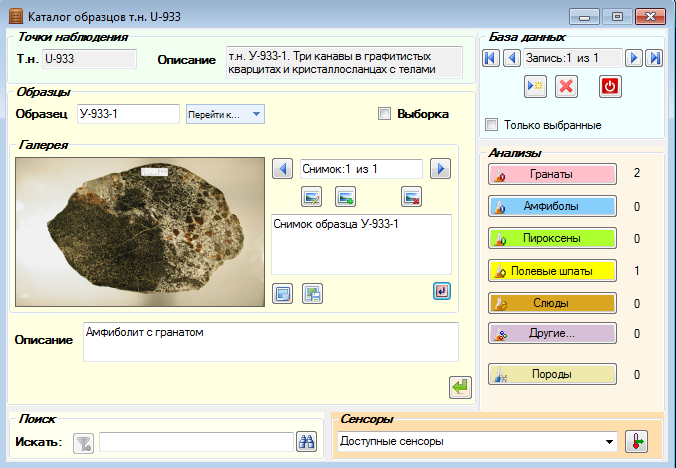Click the green Пироксены button

(x=552, y=238)
